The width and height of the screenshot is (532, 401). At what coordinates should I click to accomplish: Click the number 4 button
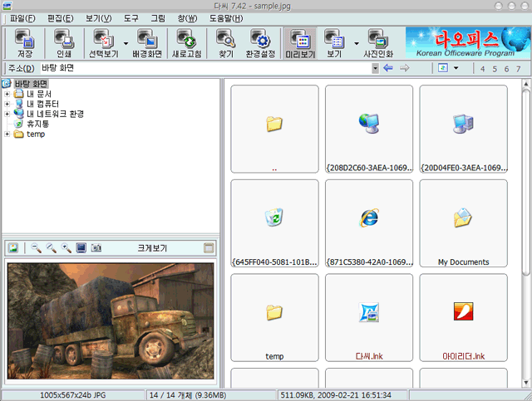point(482,69)
